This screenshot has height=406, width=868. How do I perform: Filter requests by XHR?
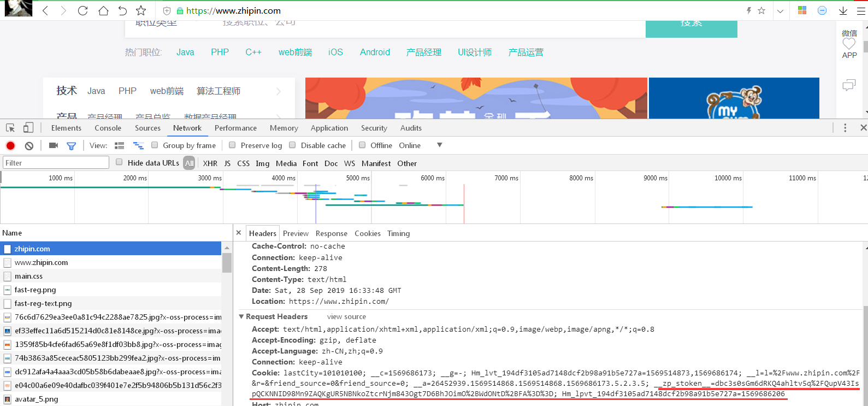210,163
